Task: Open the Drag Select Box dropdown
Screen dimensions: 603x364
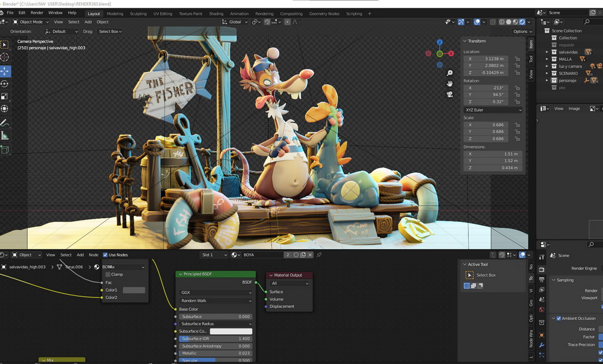Action: coord(110,31)
